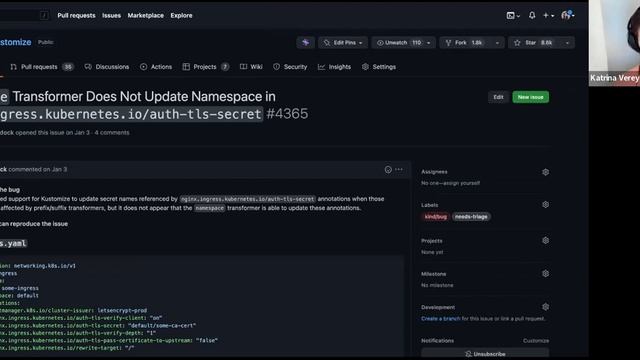This screenshot has width=640, height=360.
Task: Open the command palette terminal icon
Action: pyautogui.click(x=513, y=16)
